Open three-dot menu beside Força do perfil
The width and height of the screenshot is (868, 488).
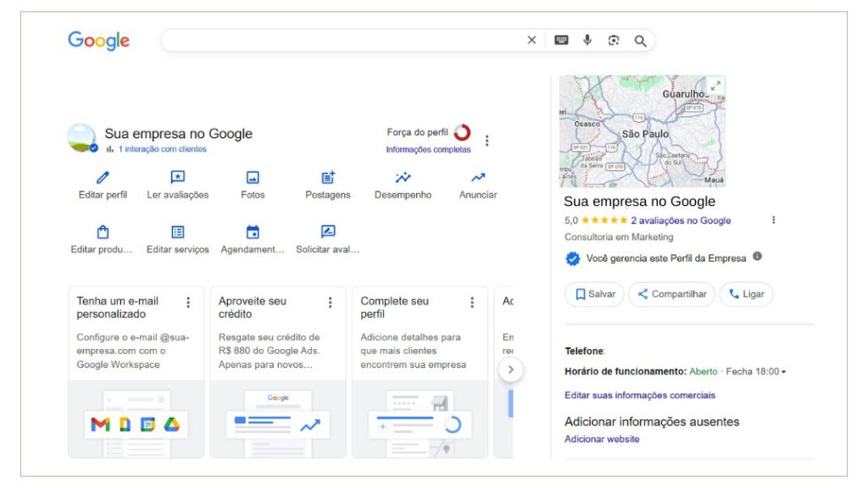[x=487, y=141]
